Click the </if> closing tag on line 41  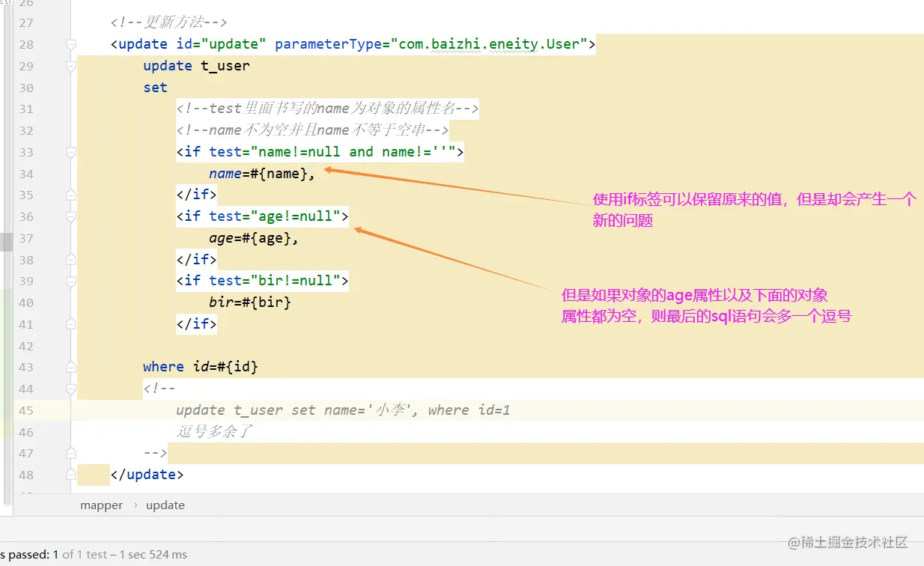196,324
